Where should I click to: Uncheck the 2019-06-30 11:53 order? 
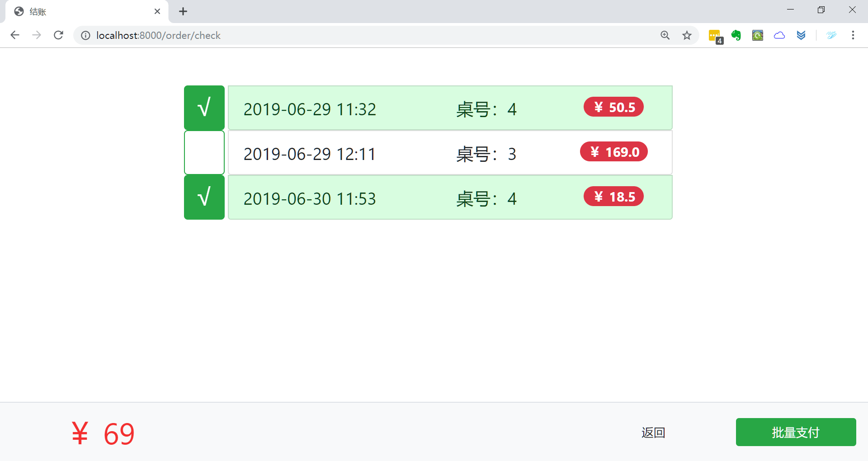point(204,197)
